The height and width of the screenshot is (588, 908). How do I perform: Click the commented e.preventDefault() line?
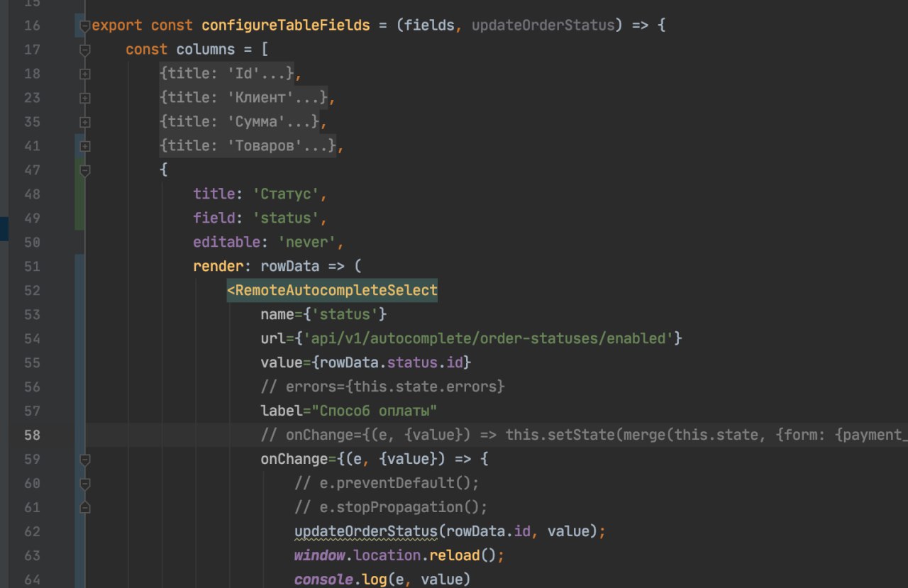click(387, 484)
